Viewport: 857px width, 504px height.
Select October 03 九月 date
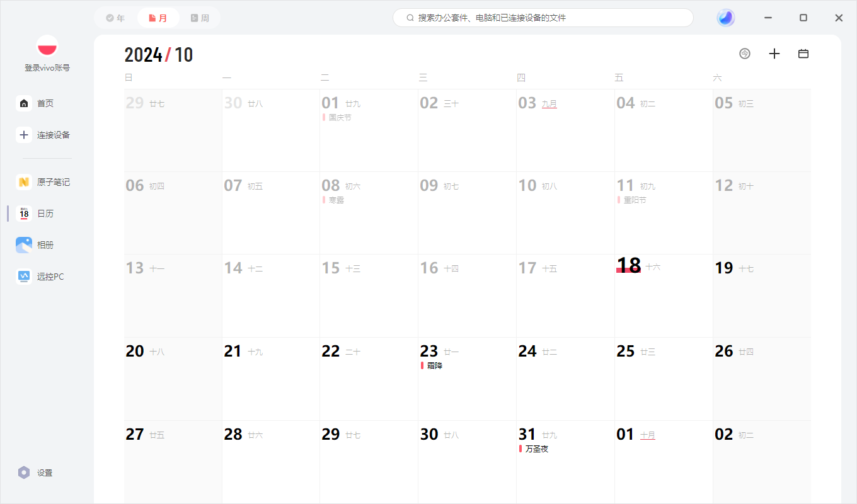point(565,130)
